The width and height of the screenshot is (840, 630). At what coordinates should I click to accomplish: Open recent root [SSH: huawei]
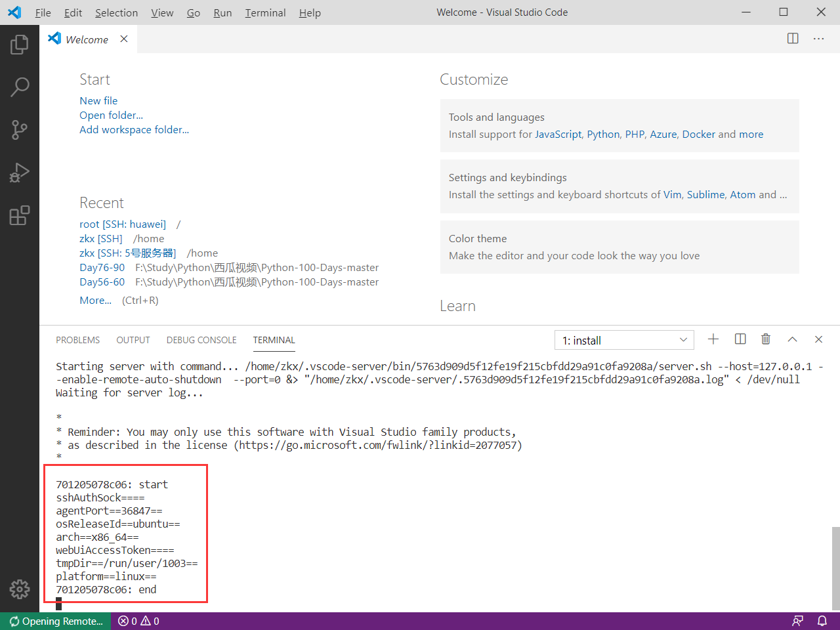tap(123, 224)
